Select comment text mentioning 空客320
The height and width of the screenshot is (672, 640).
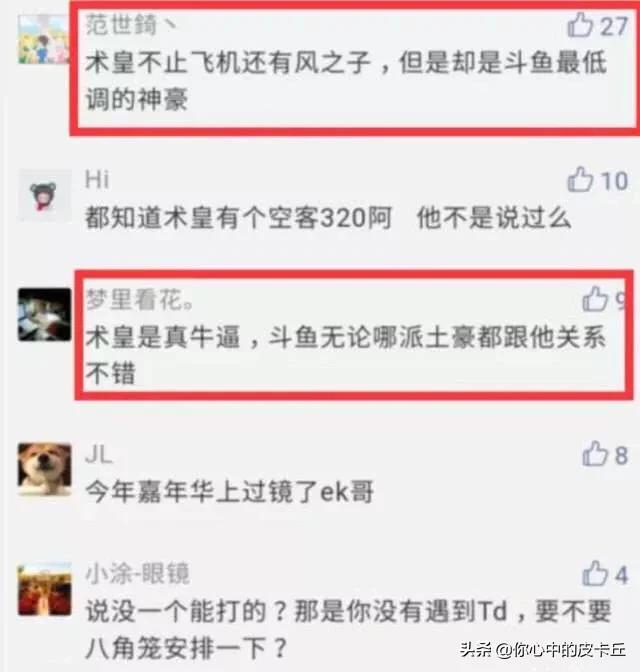click(x=328, y=218)
